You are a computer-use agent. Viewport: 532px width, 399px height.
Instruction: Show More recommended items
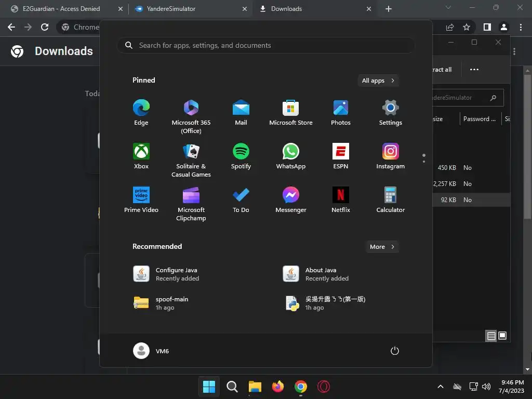382,247
